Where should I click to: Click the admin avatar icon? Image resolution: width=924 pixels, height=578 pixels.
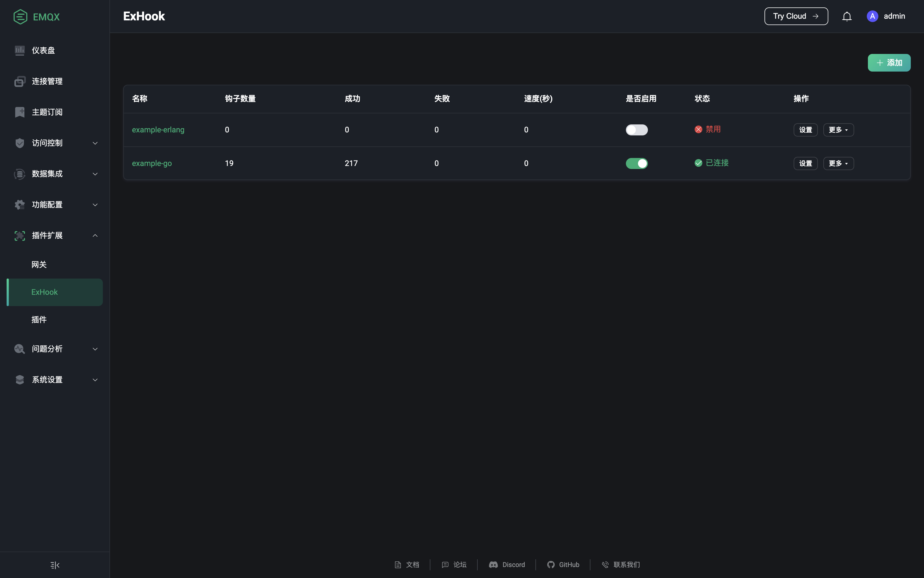click(x=873, y=16)
